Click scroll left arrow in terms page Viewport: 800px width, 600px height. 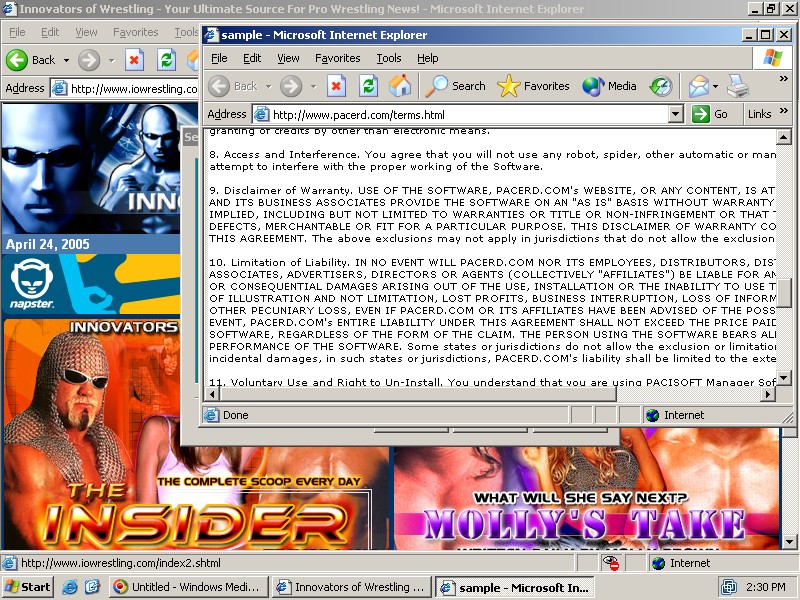[x=214, y=394]
